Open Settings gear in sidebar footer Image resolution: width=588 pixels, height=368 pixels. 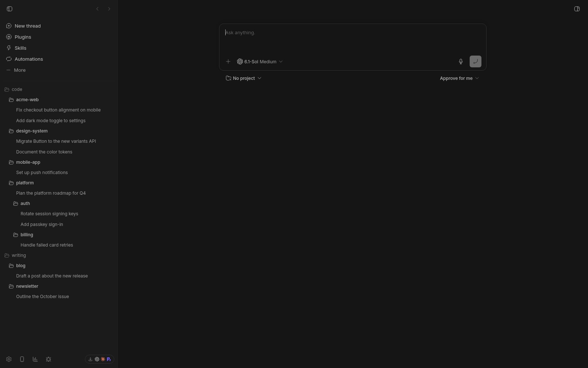pos(9,359)
